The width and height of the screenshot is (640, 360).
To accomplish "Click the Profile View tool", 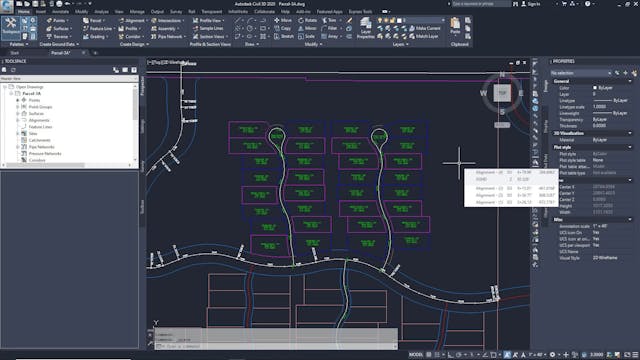I will (208, 20).
